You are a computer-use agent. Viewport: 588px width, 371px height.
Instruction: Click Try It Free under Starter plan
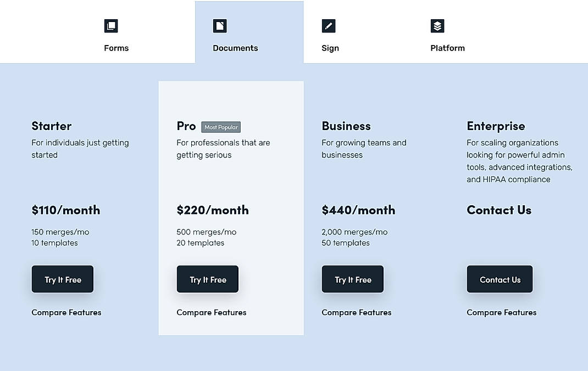[x=62, y=279]
